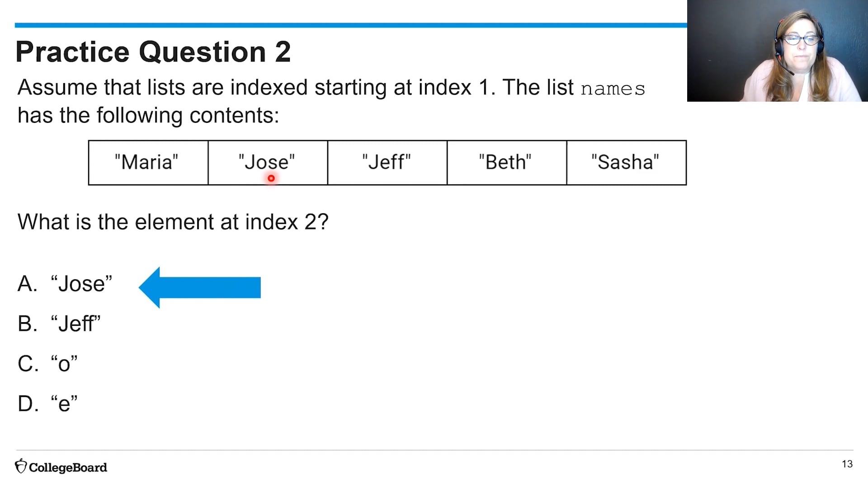Click the monospace word names
This screenshot has height=488, width=868.
[x=613, y=89]
